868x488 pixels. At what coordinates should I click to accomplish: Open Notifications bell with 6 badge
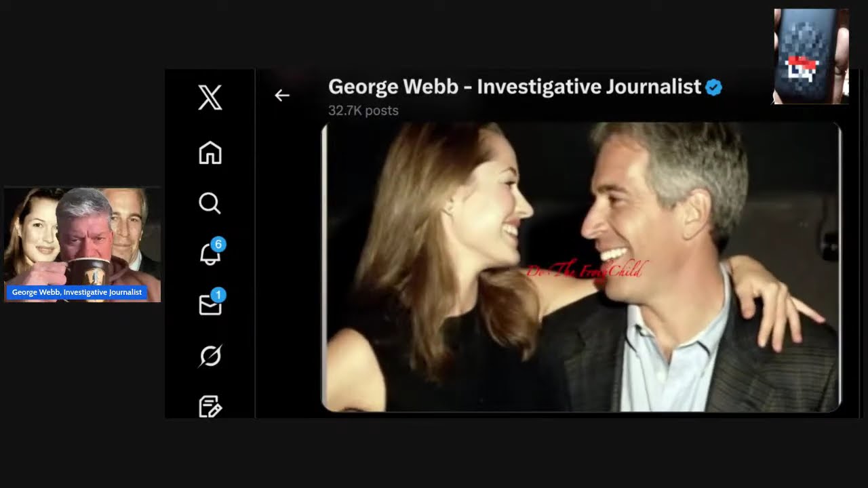click(211, 252)
